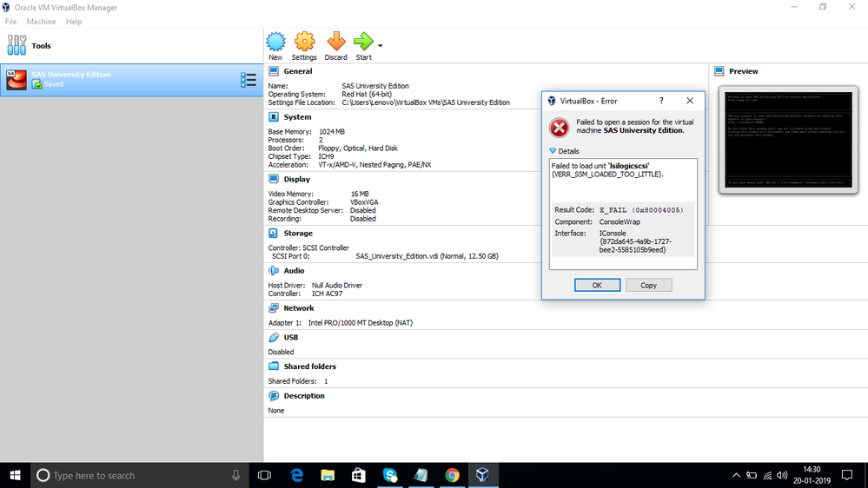
Task: Click the Discard saved state icon
Action: tap(336, 42)
